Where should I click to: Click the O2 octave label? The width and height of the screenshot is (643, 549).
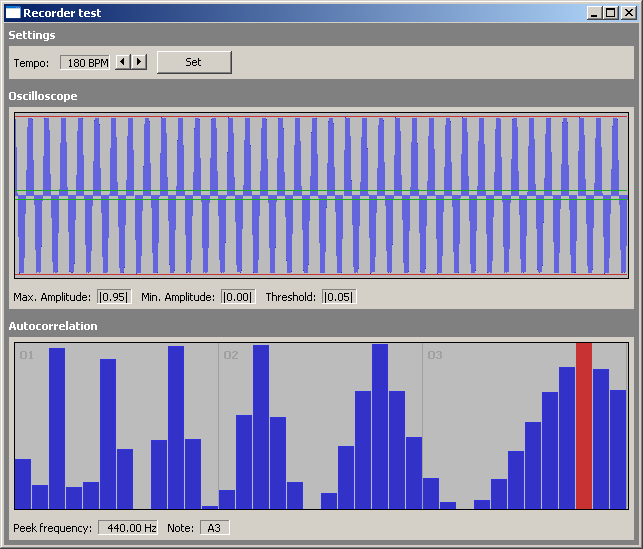pos(231,355)
